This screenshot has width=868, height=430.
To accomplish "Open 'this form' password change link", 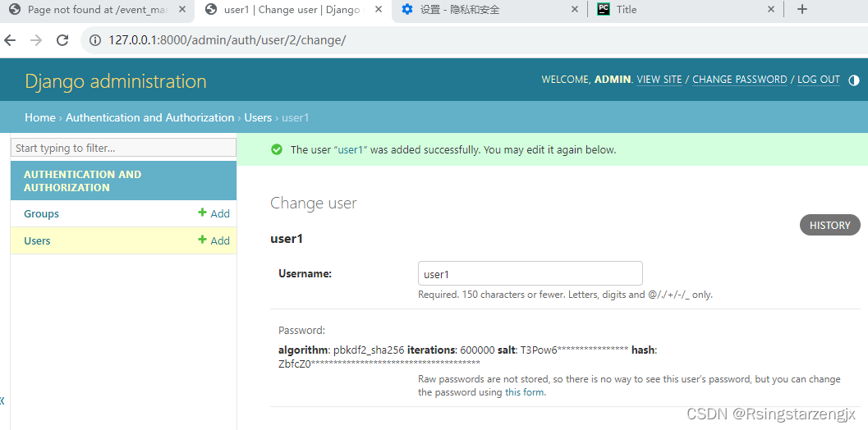I will [525, 392].
